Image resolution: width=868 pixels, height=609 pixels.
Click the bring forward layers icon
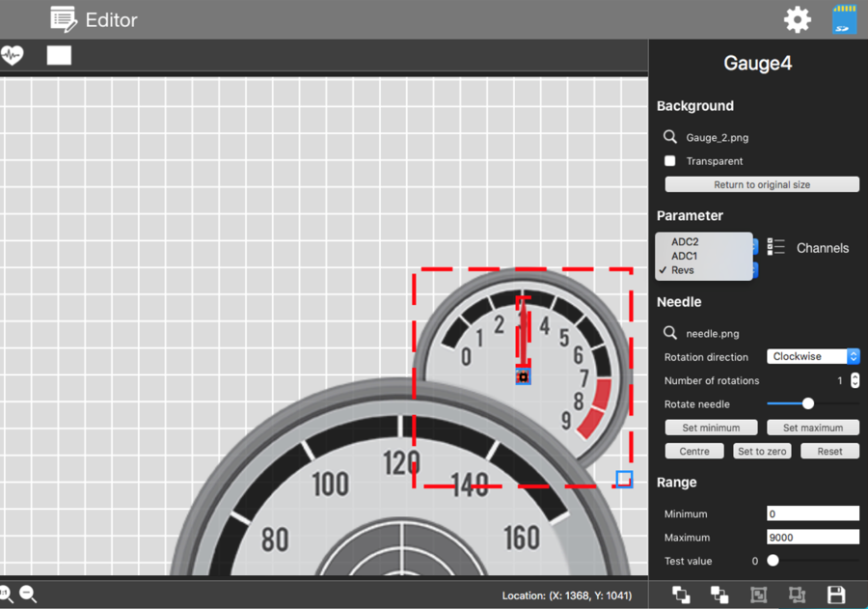coord(681,595)
